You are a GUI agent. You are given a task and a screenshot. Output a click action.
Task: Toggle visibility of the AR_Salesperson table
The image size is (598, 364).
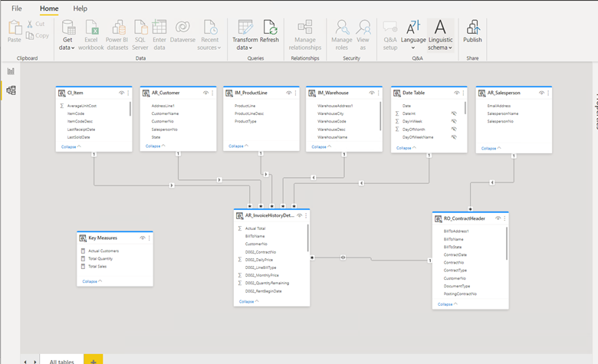[x=541, y=93]
